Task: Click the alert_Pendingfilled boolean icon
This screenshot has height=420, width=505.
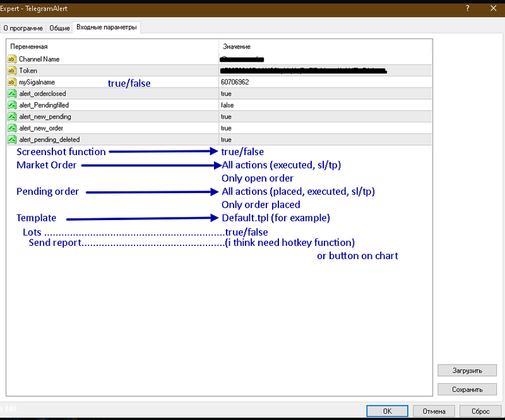Action: 12,105
